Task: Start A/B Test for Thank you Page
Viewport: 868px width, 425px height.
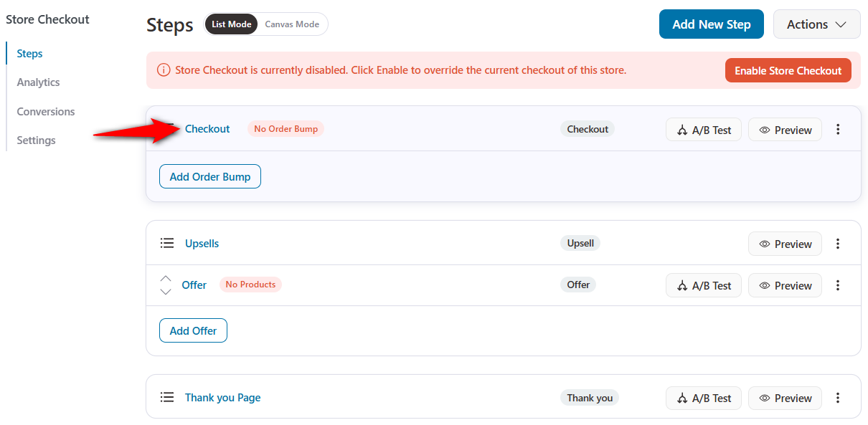Action: (704, 398)
